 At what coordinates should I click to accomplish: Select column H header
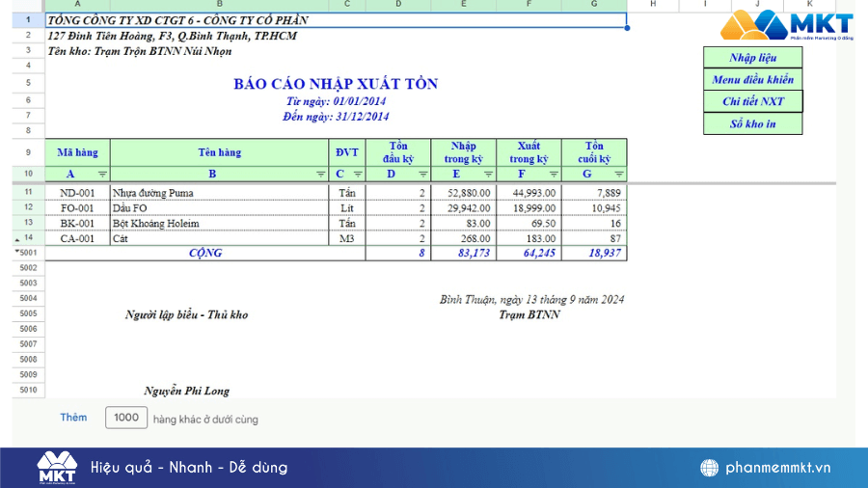pyautogui.click(x=653, y=5)
